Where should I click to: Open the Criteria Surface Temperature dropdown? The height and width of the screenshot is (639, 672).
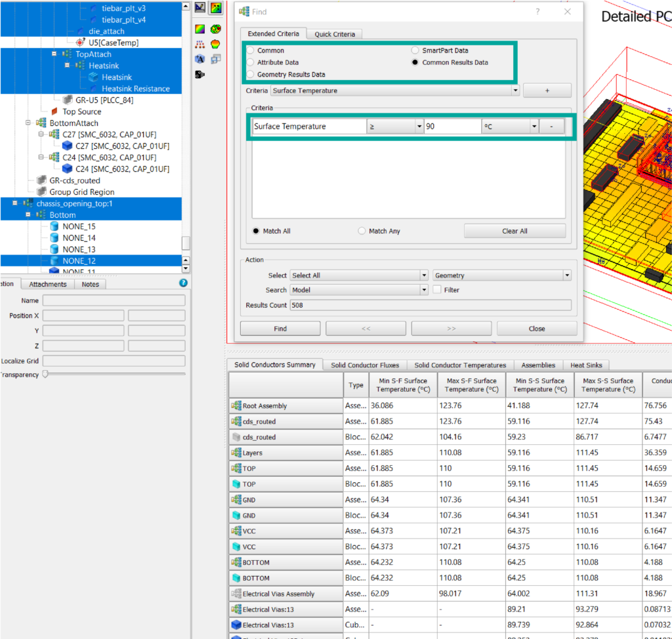coord(515,90)
